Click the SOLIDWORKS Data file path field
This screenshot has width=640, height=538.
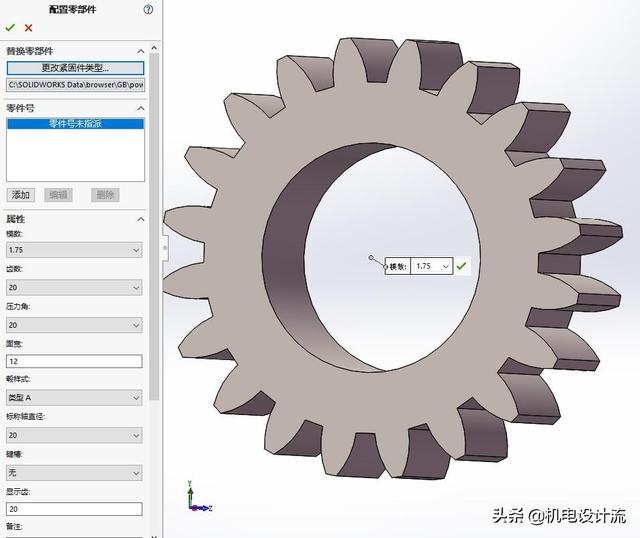point(76,85)
